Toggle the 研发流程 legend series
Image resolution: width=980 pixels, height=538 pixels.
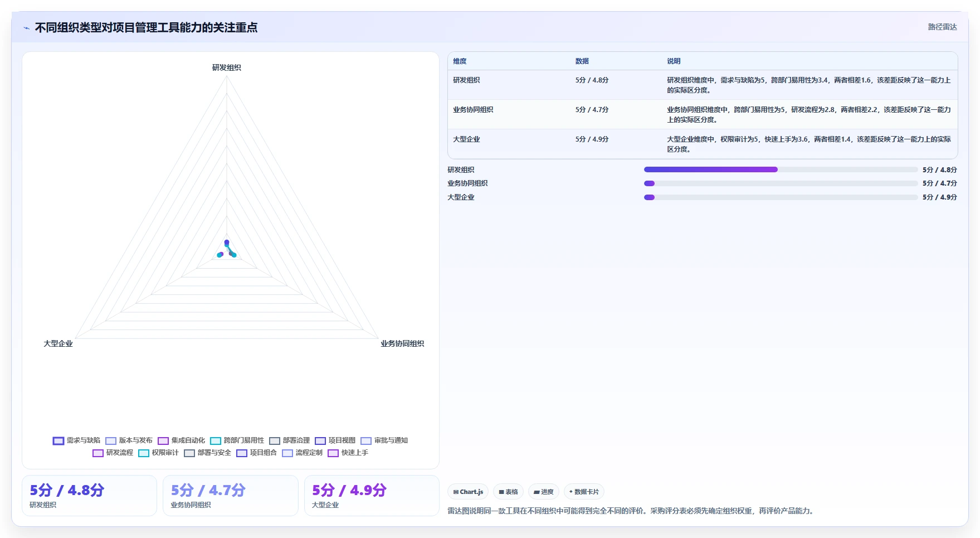pyautogui.click(x=113, y=453)
